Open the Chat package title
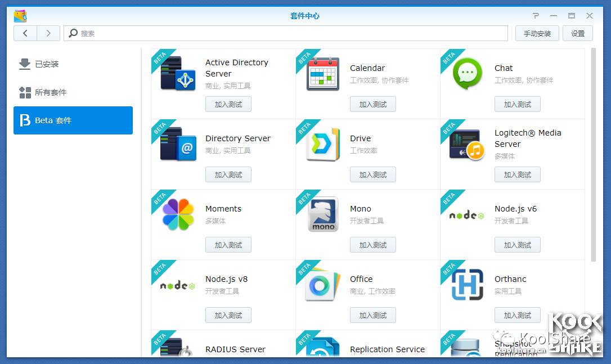 [504, 68]
